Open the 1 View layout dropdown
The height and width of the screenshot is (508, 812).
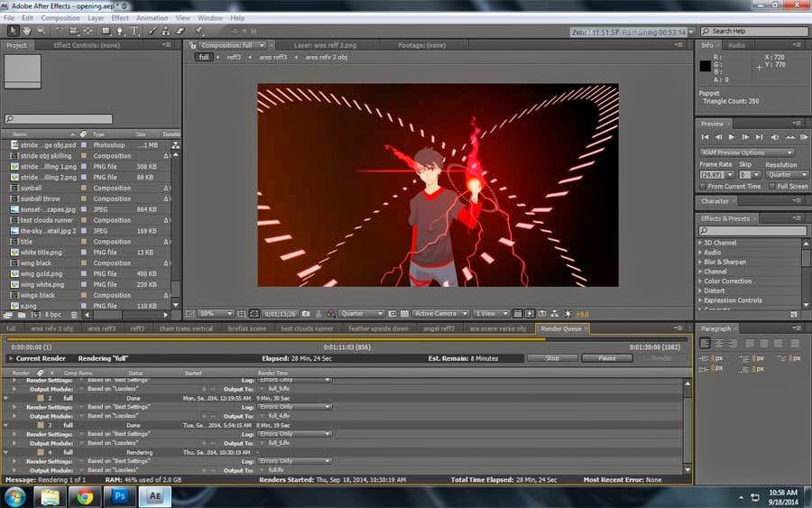(491, 314)
